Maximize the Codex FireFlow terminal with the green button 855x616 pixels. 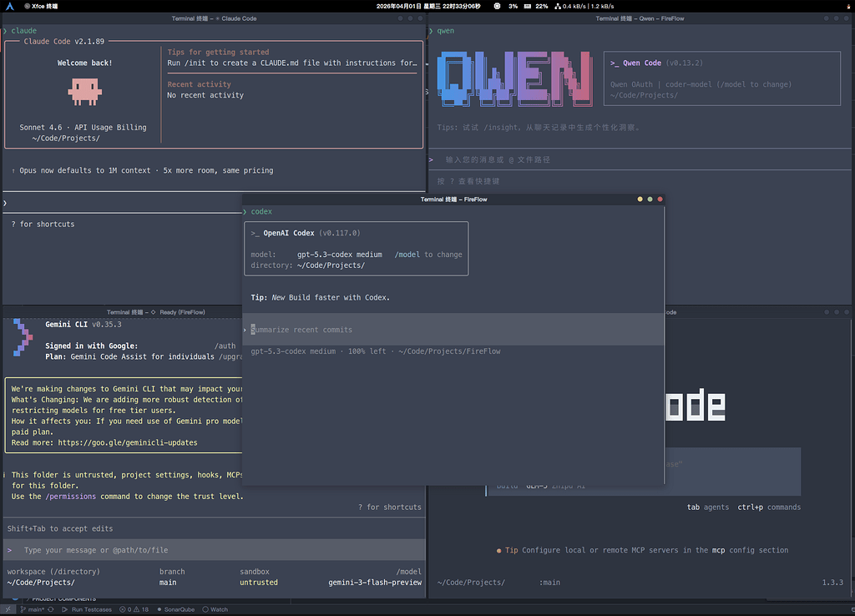650,199
